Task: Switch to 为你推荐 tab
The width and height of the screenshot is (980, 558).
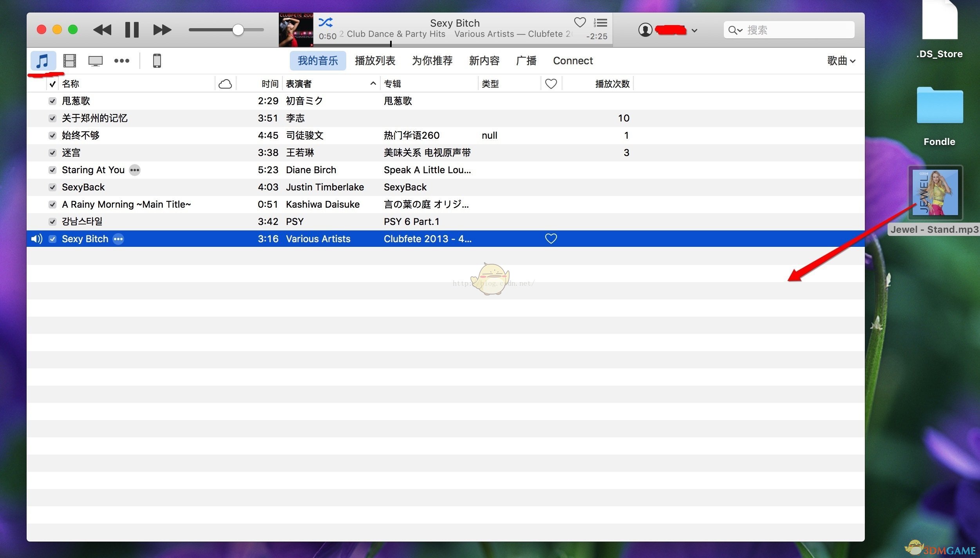Action: point(431,61)
